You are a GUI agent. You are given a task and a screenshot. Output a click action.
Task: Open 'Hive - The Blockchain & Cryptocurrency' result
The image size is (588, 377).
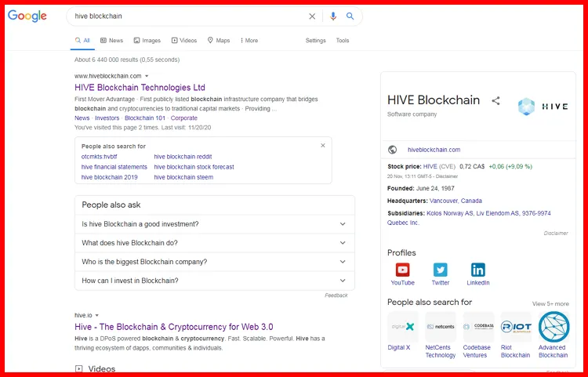pos(173,327)
